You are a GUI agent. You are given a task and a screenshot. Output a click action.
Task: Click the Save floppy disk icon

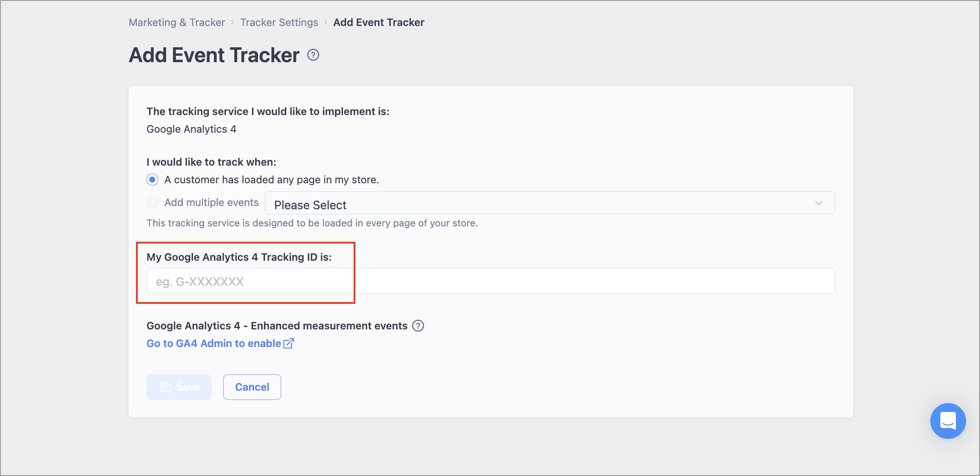tap(166, 387)
